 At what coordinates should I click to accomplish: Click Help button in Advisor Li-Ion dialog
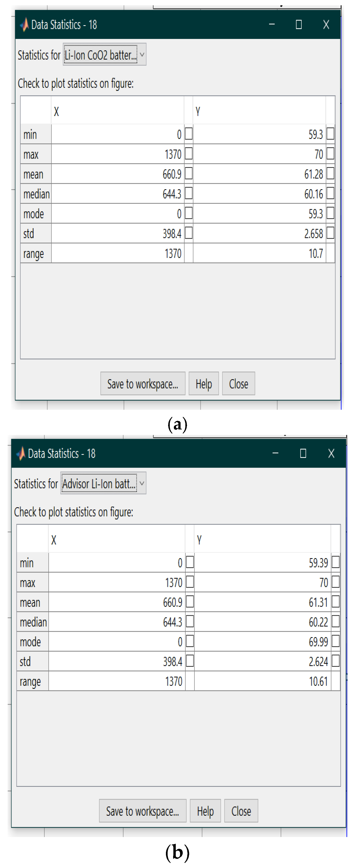pos(205,811)
